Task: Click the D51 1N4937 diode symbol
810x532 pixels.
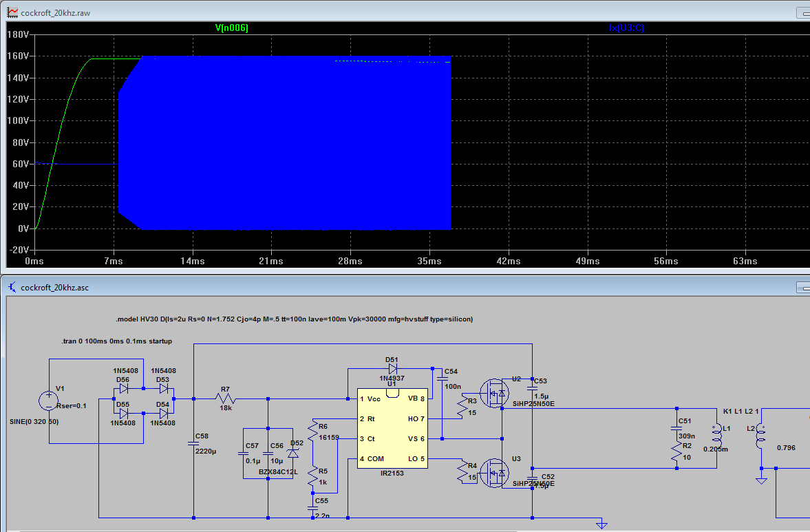Action: click(x=392, y=368)
